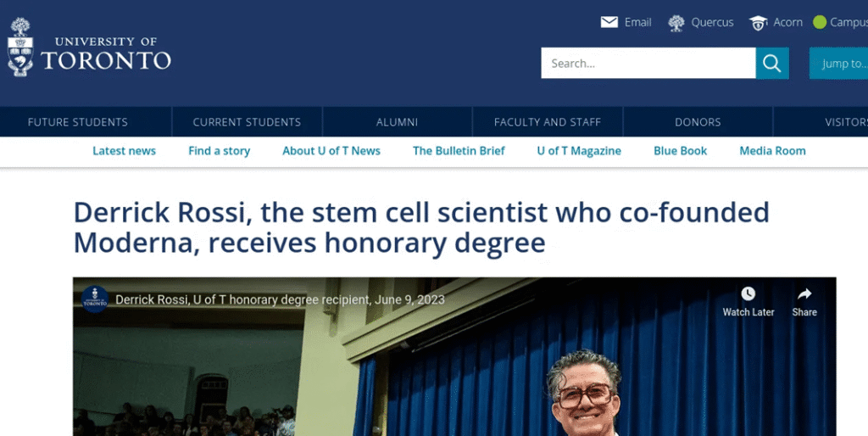Go to Faculty and Staff section
Screen dimensions: 868x436
click(x=548, y=122)
